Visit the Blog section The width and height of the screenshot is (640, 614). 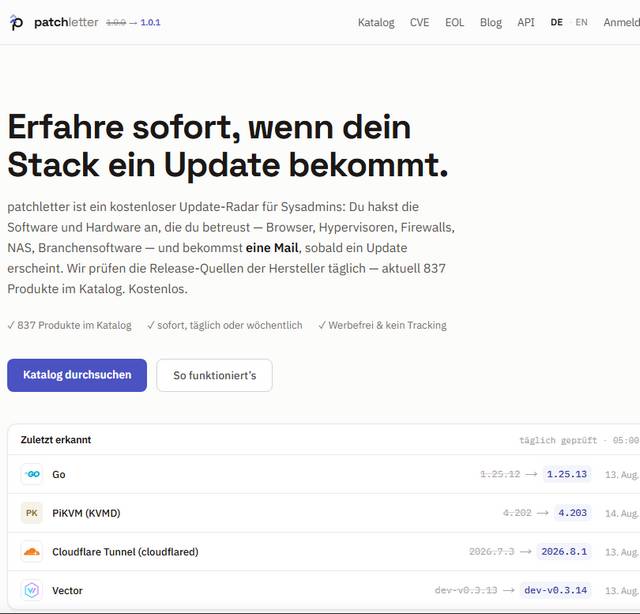click(491, 22)
